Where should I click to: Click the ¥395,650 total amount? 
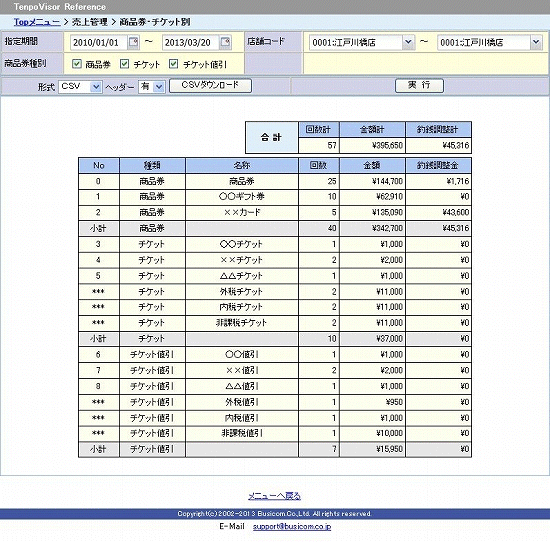point(372,145)
